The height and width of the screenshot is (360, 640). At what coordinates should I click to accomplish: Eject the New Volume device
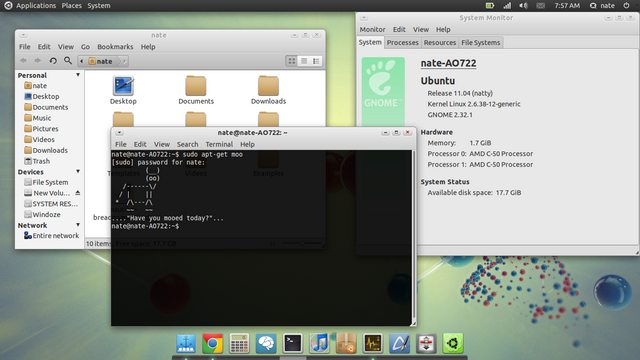78,193
